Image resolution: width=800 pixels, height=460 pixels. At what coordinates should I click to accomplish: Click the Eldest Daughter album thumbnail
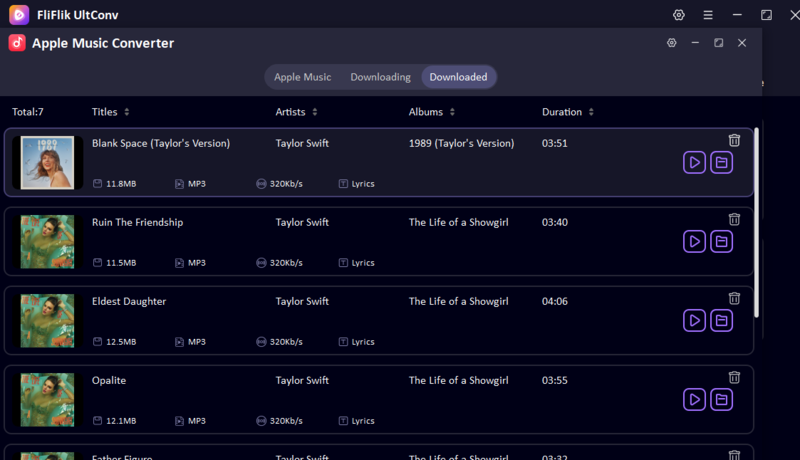(47, 320)
